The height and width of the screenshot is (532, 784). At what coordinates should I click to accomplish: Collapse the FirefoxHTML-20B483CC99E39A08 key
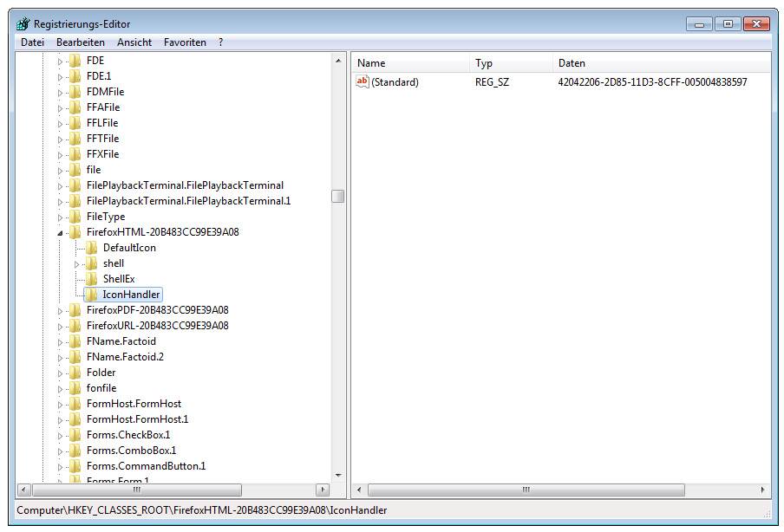(61, 232)
